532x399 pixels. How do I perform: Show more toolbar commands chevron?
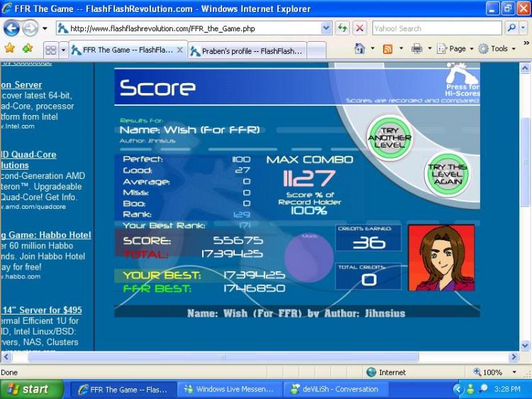(x=526, y=43)
